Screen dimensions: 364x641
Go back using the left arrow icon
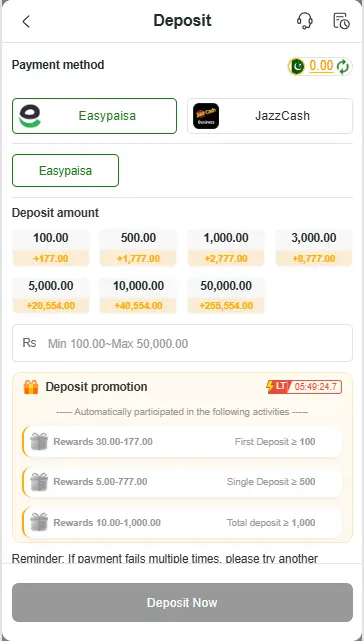pyautogui.click(x=26, y=21)
